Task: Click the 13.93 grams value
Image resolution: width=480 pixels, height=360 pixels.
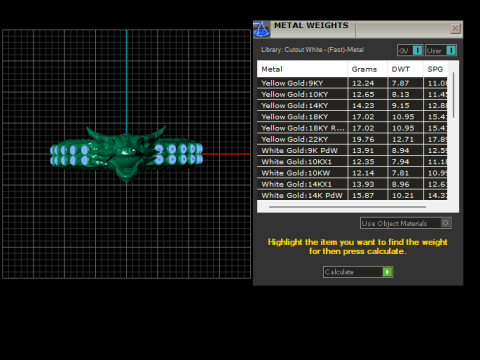Action: (x=363, y=184)
